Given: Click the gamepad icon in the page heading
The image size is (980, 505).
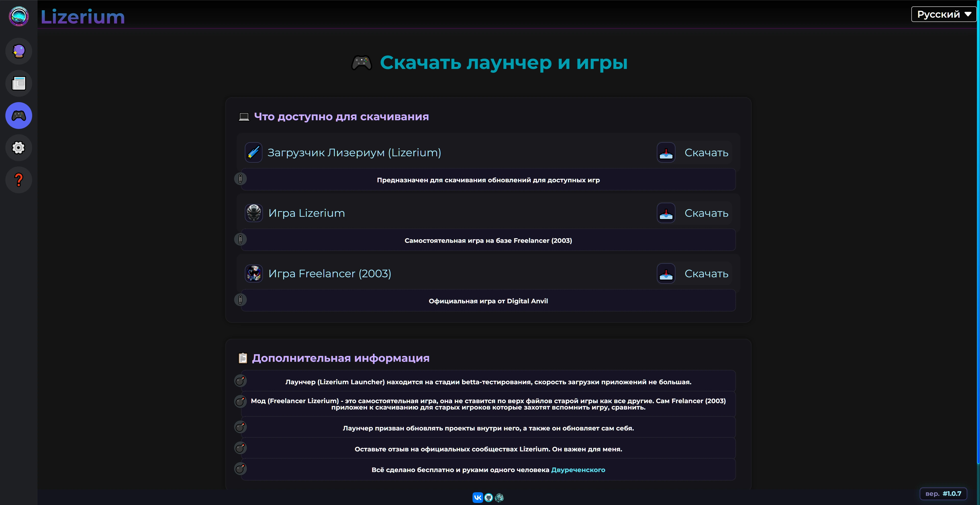Looking at the screenshot, I should click(361, 62).
